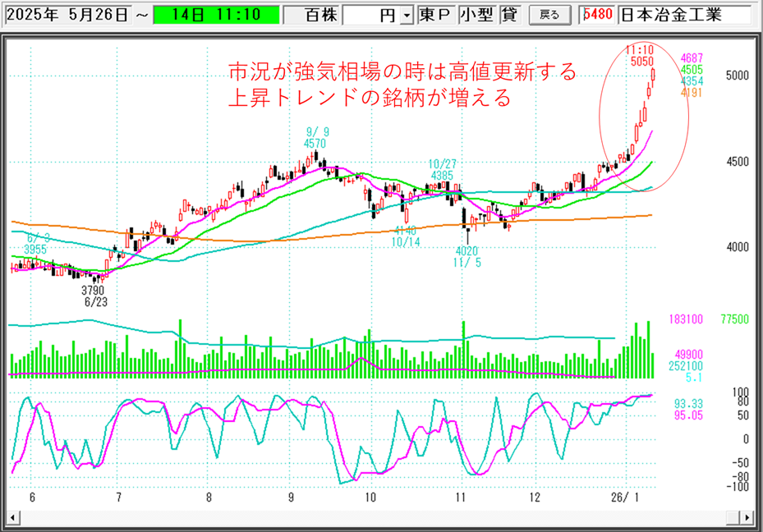Click the 戻る (back) button
Screen dimensions: 763x532
click(x=549, y=15)
